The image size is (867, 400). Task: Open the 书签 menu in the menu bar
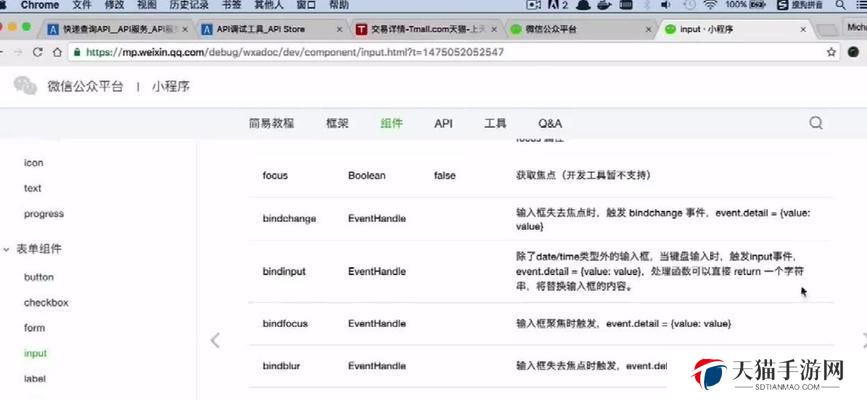click(232, 6)
